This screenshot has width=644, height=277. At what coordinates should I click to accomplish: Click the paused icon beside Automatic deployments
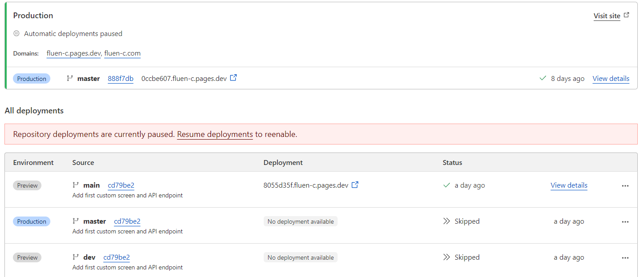click(16, 33)
